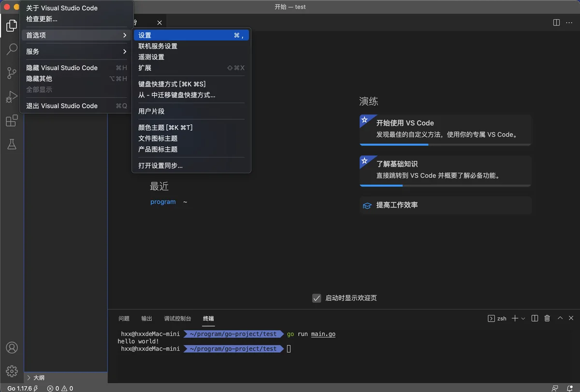Choose 遥测设置 in the submenu
Screen dimensions: 580x392
coord(191,57)
